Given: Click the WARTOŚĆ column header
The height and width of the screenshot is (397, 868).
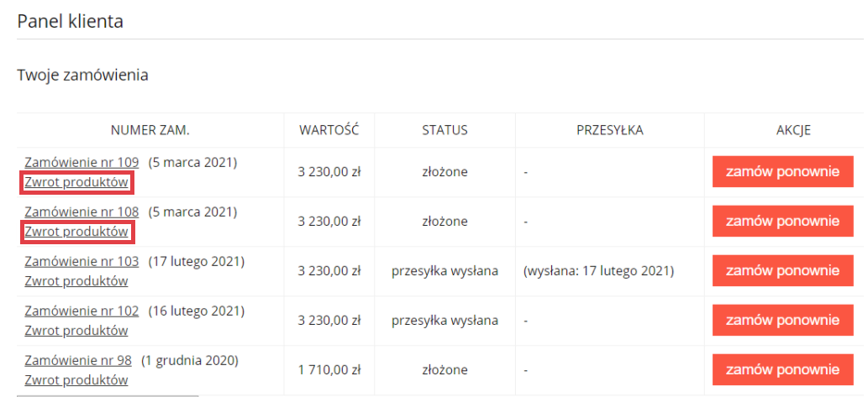Looking at the screenshot, I should pyautogui.click(x=329, y=130).
